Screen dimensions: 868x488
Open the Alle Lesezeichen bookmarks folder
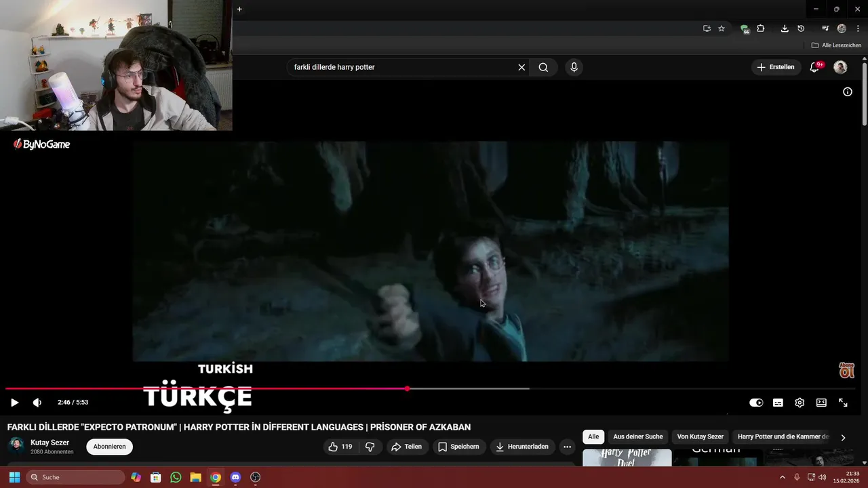836,45
